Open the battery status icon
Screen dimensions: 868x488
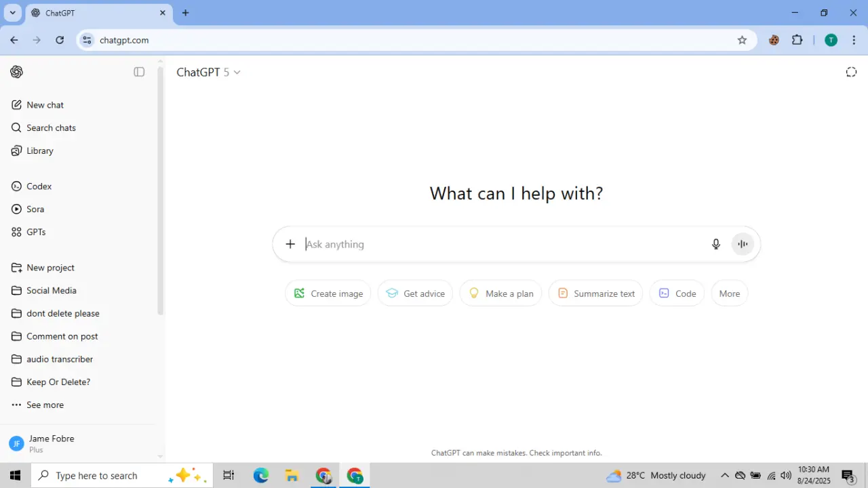click(755, 476)
